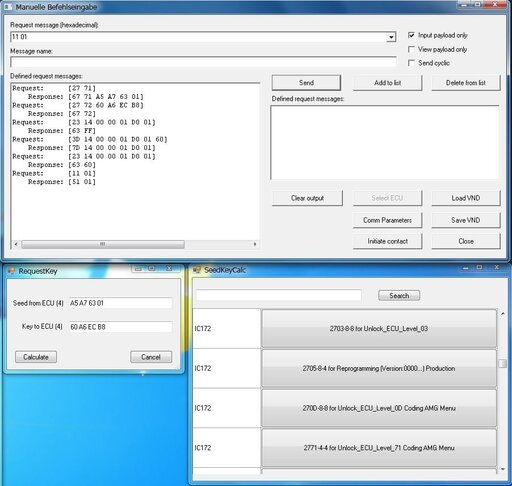Image resolution: width=512 pixels, height=486 pixels.
Task: Click the SeedKeyCalc list scroll-up arrow
Action: [x=503, y=314]
